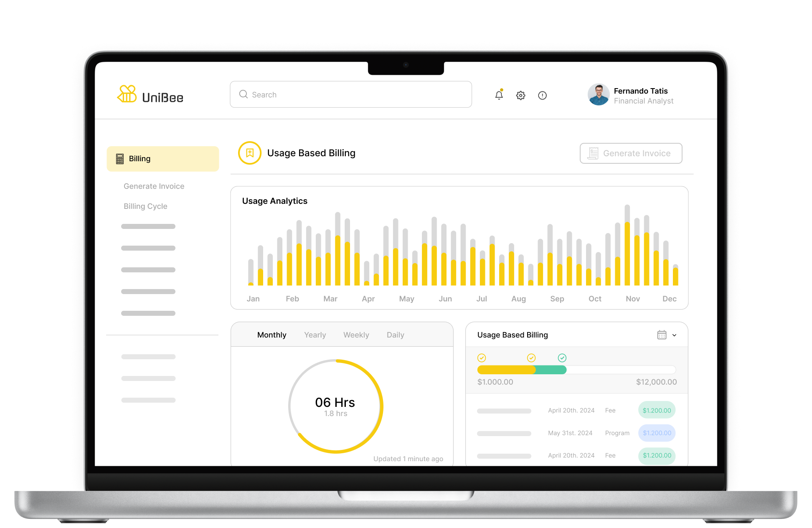812x528 pixels.
Task: Toggle the third green milestone checkmark
Action: [x=562, y=358]
